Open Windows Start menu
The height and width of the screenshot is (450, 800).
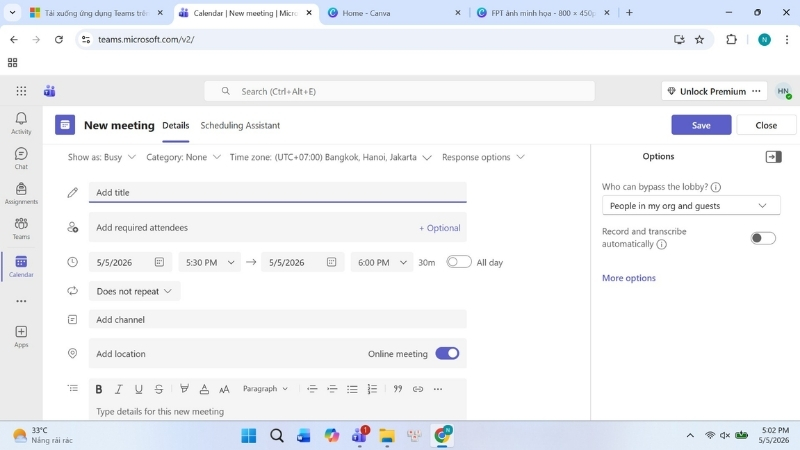pos(248,436)
